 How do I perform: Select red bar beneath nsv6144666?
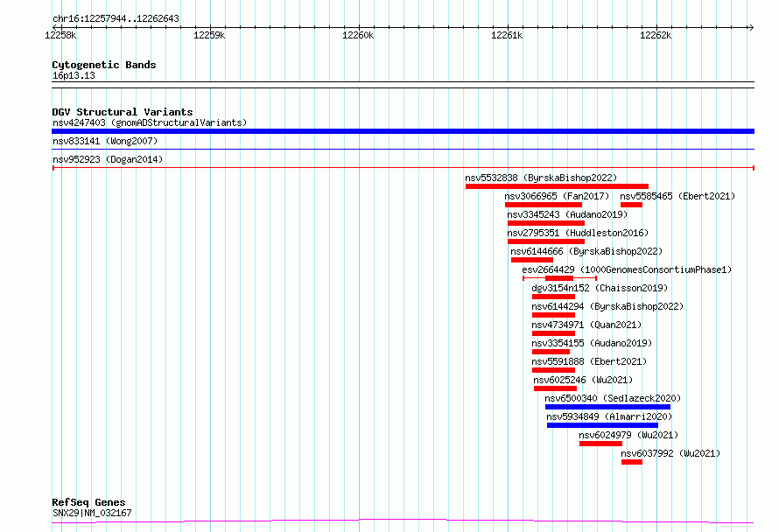click(x=532, y=260)
